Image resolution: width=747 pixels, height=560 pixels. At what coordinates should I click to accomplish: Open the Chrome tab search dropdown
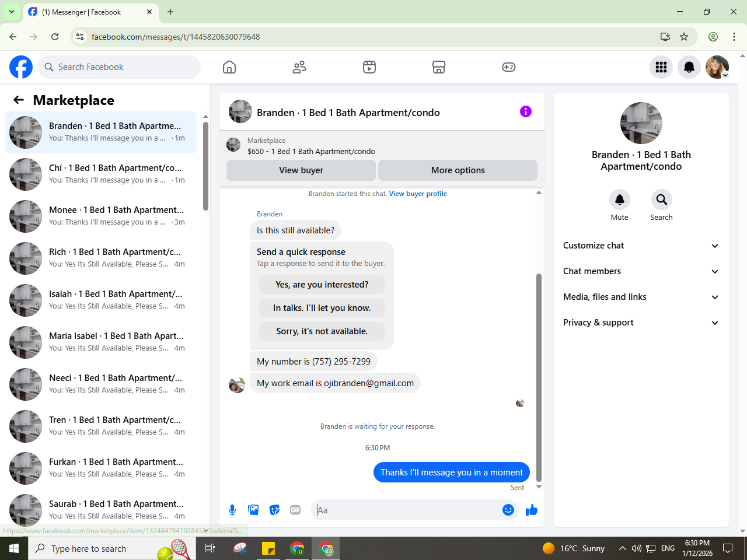point(12,12)
